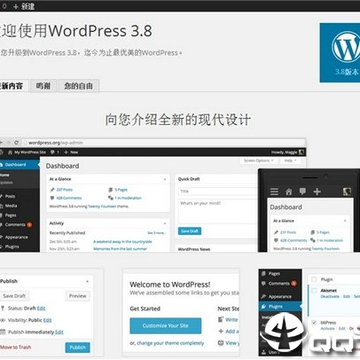This screenshot has height=360, width=360.
Task: Select Dashboard in the desktop sidebar
Action: click(x=20, y=165)
